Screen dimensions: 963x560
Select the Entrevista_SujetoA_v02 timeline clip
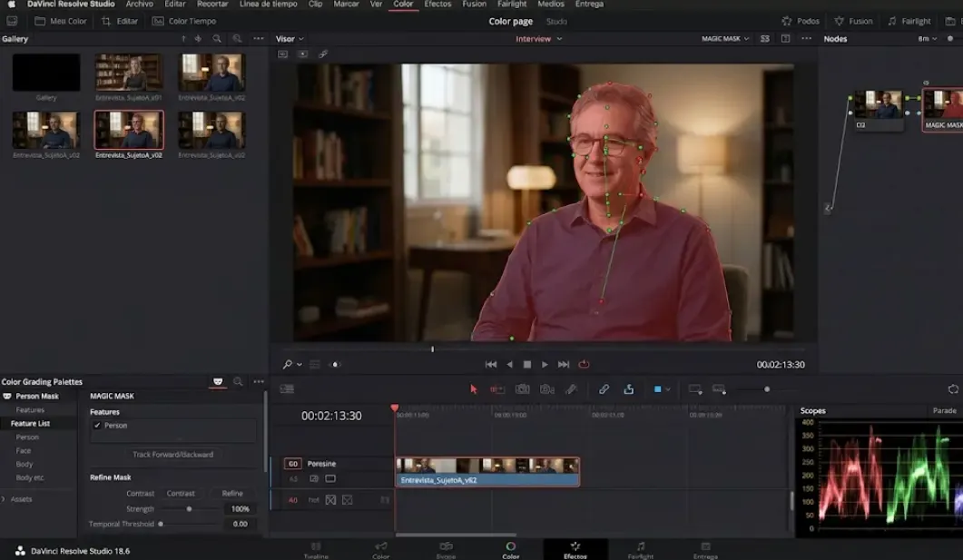pyautogui.click(x=487, y=472)
